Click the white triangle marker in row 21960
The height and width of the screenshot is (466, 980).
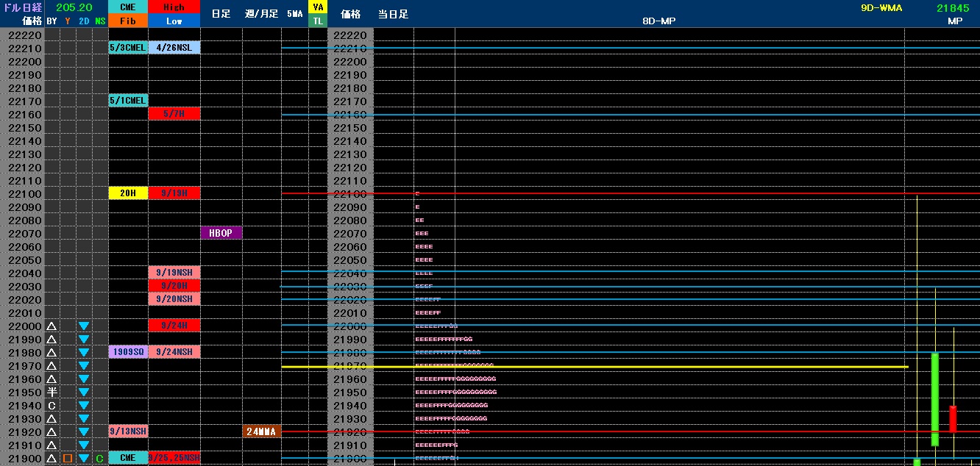tap(52, 379)
